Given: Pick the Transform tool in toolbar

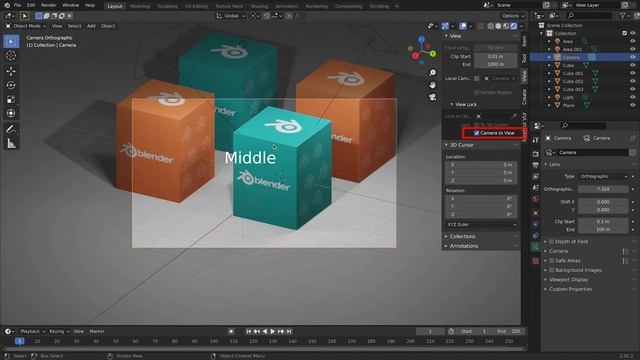Looking at the screenshot, I should (11, 113).
